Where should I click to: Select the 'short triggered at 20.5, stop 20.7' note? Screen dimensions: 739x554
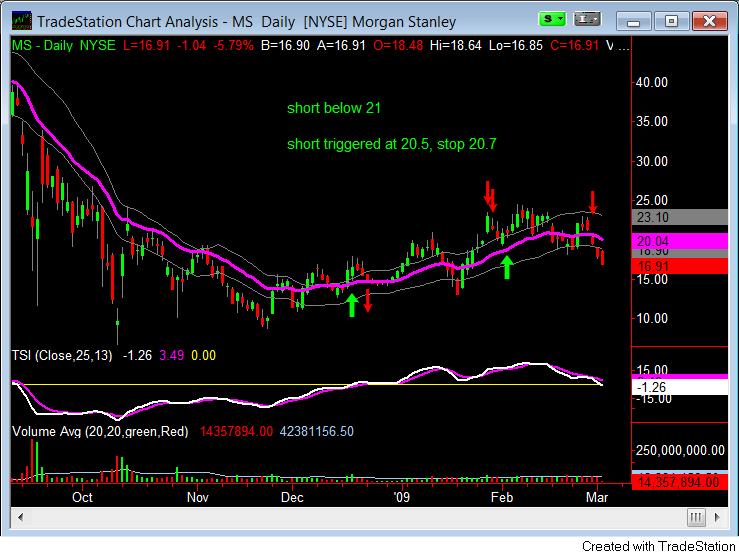point(392,144)
